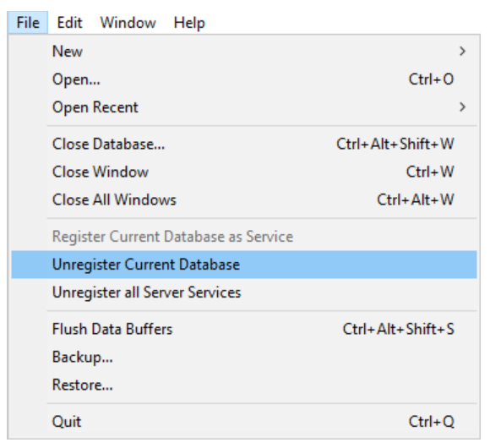490x448 pixels.
Task: Collapse the open File menu
Action: [28, 23]
